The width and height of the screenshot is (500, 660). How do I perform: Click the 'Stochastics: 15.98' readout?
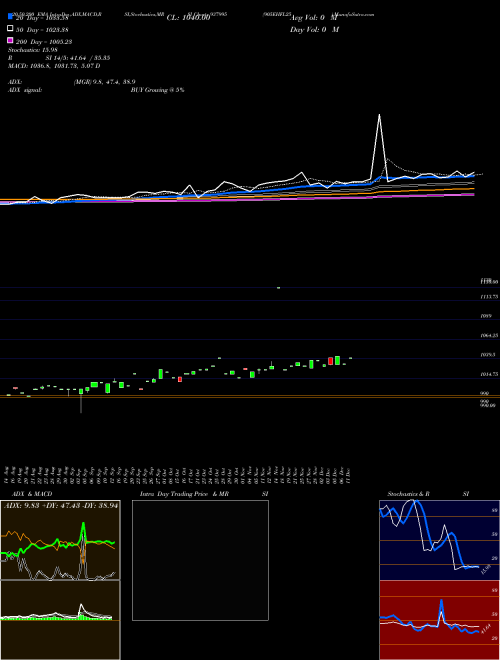tap(33, 50)
